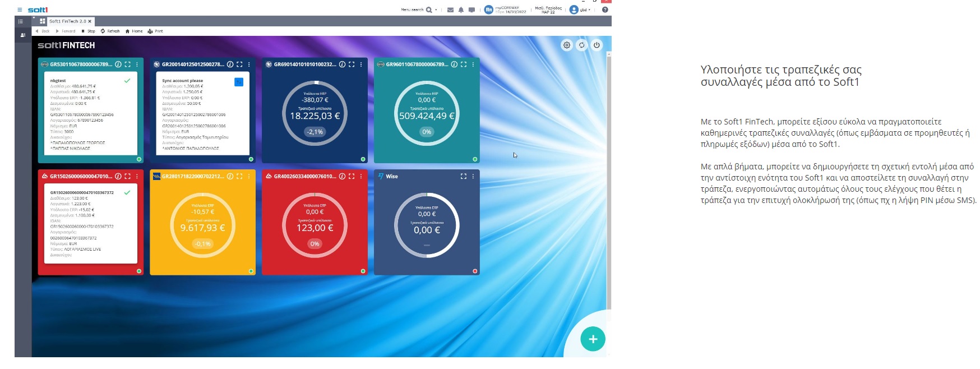This screenshot has height=369, width=980.
Task: Expand the dropdown arrow next to Menu search
Action: coord(436,10)
